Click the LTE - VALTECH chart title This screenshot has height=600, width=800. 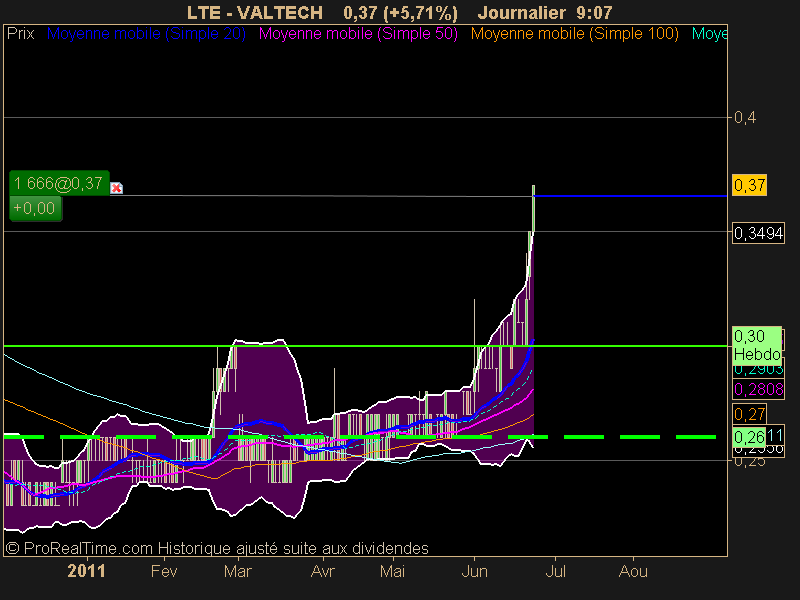pos(255,12)
